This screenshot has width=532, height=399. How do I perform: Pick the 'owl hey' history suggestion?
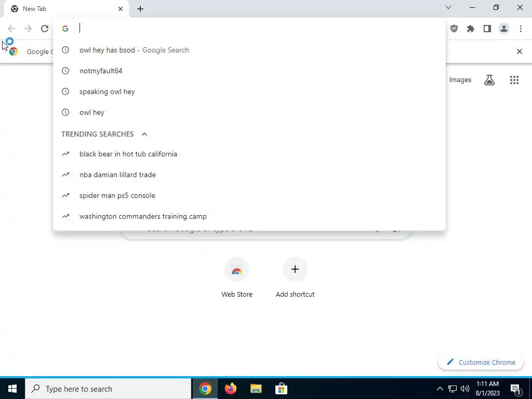[249, 112]
